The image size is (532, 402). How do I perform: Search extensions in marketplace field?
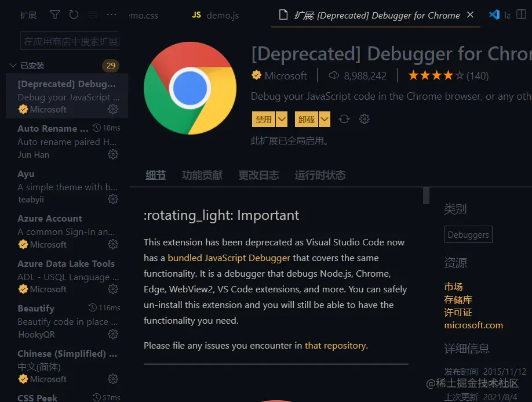point(70,41)
